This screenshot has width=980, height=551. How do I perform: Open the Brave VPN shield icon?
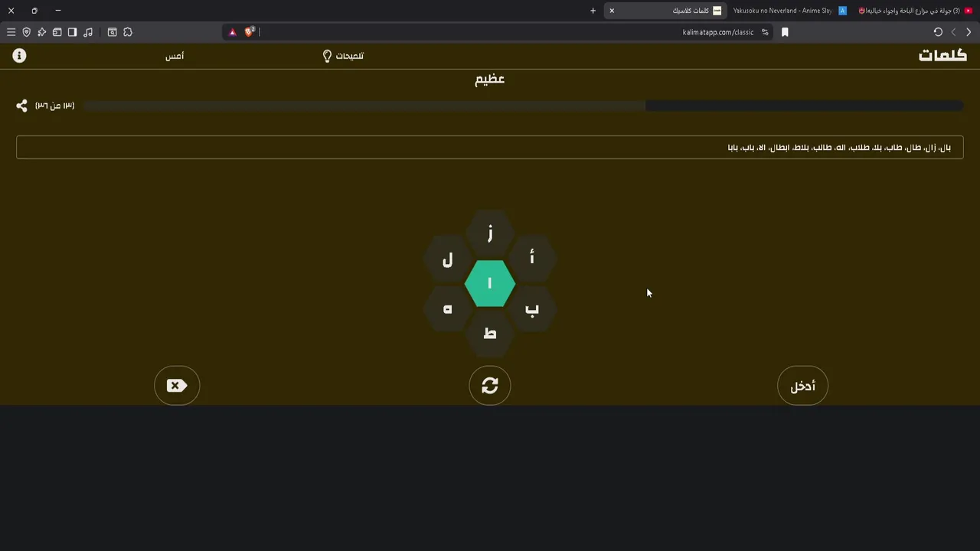(x=26, y=32)
